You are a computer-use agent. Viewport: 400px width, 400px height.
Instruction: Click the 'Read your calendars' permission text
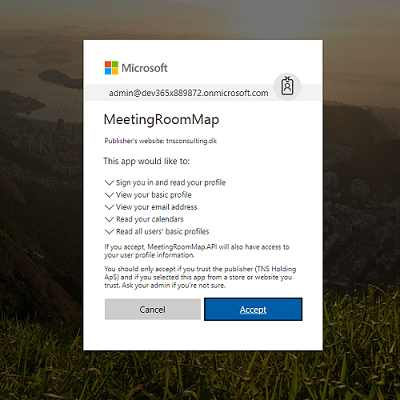tap(150, 219)
